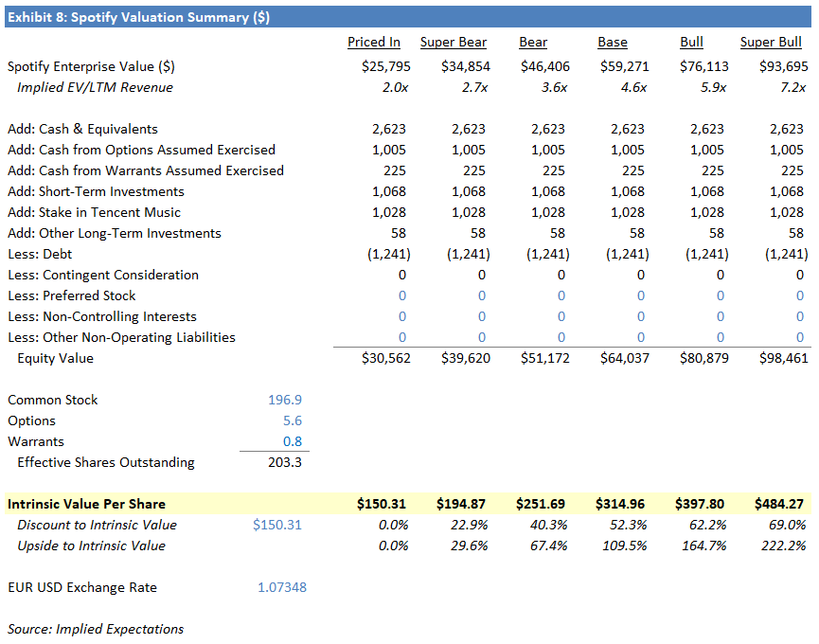Image resolution: width=819 pixels, height=644 pixels.
Task: Select per-share value $397.80
Action: [x=700, y=504]
